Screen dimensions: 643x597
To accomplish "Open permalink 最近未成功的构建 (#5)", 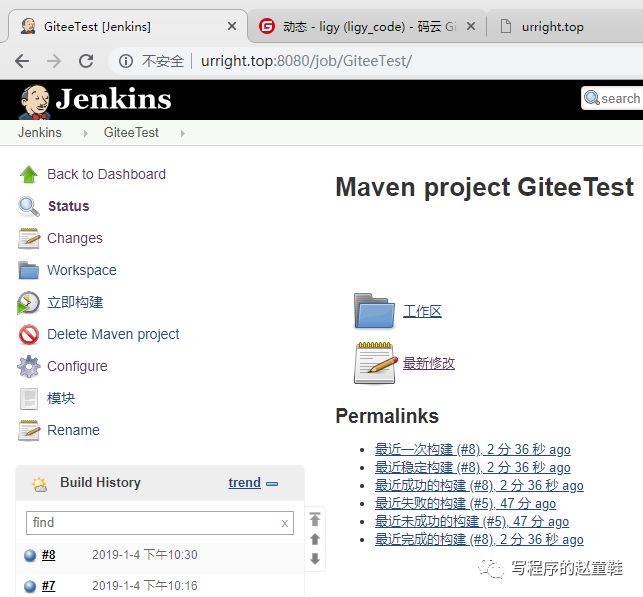I will (472, 522).
